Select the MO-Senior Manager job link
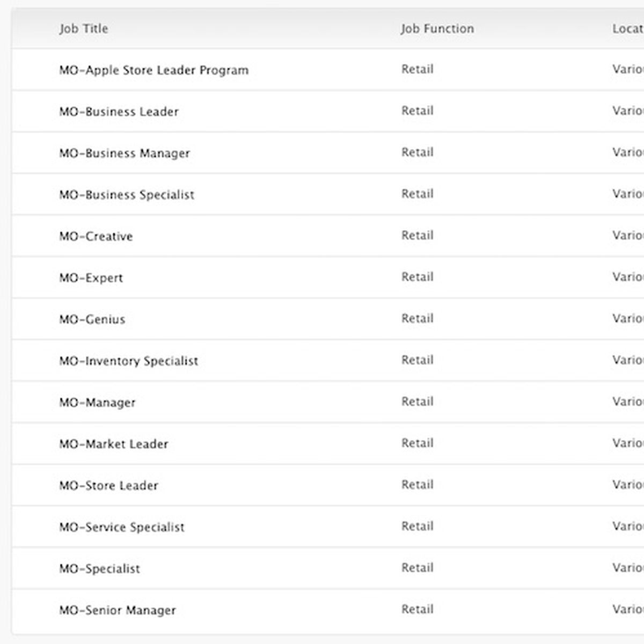 [x=118, y=611]
